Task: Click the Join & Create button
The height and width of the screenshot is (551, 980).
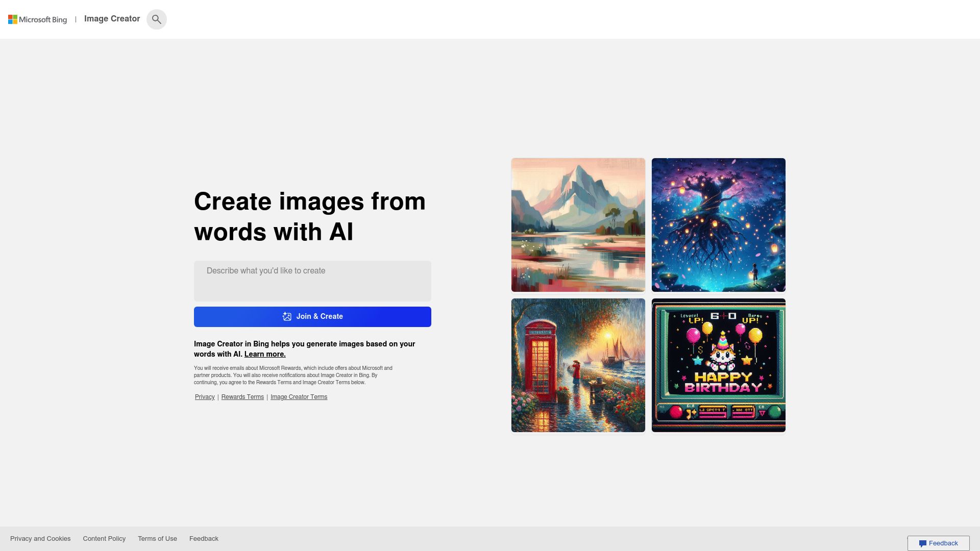Action: click(x=312, y=316)
